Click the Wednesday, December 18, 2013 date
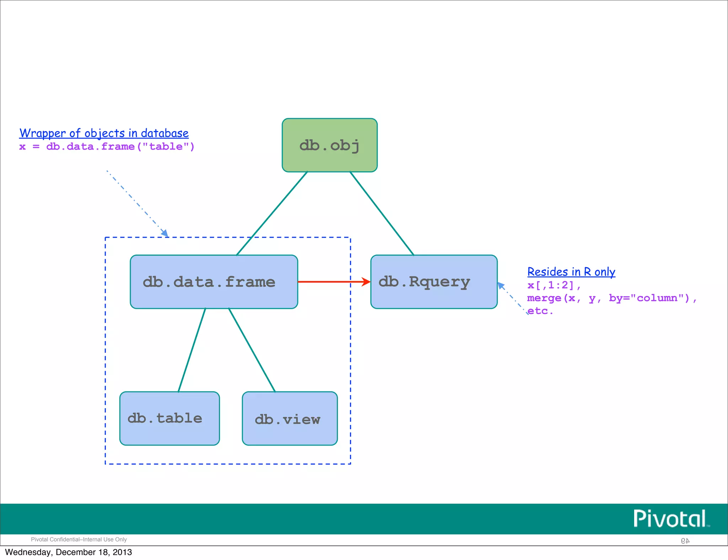 (x=68, y=552)
